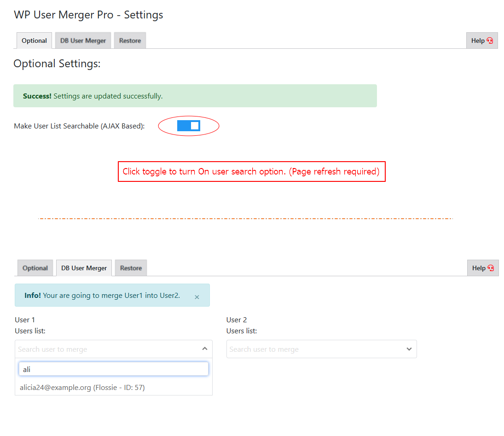504x436 pixels.
Task: Click the search field containing 'ali'
Action: (x=114, y=369)
